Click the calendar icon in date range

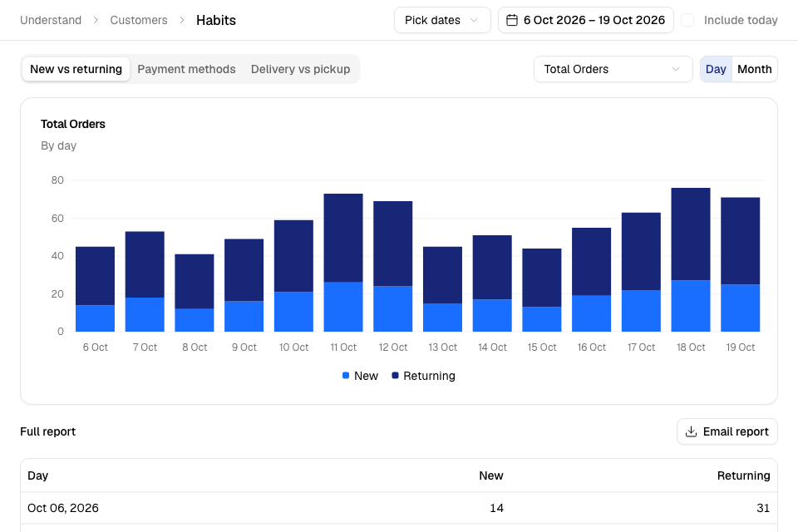[x=512, y=20]
